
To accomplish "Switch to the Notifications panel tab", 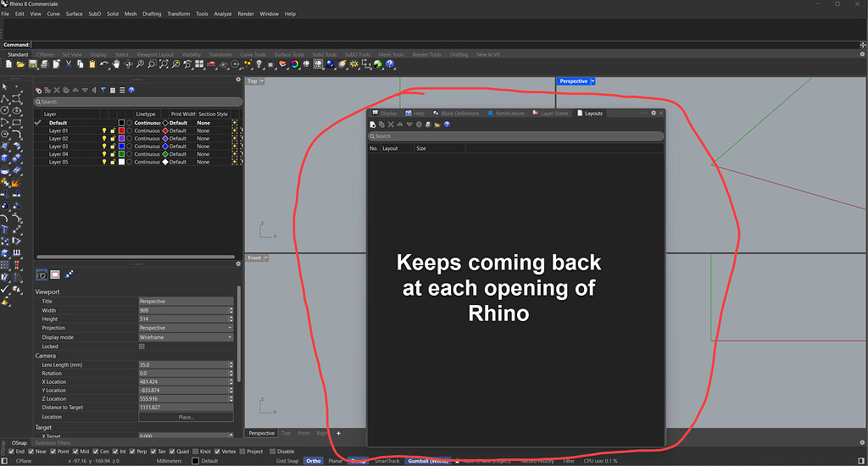I will 506,114.
